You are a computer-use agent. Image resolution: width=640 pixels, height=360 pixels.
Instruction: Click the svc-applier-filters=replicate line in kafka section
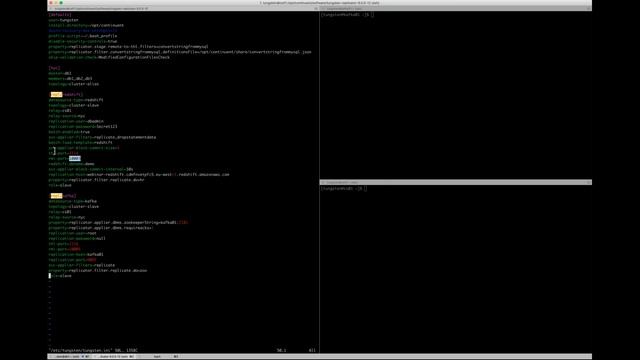pos(82,265)
